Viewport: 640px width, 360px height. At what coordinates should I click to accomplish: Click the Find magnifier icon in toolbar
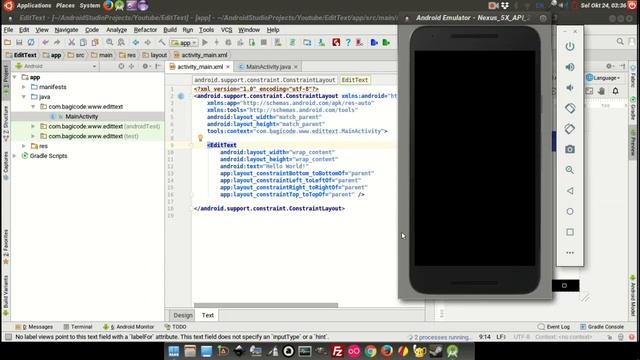tap(109, 42)
